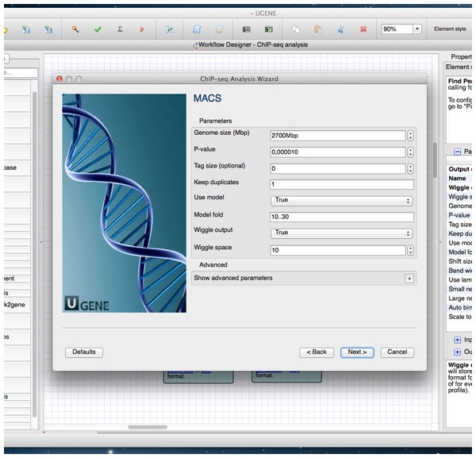Click the Wiggle space stepper arrows
476x458 pixels.
point(410,250)
